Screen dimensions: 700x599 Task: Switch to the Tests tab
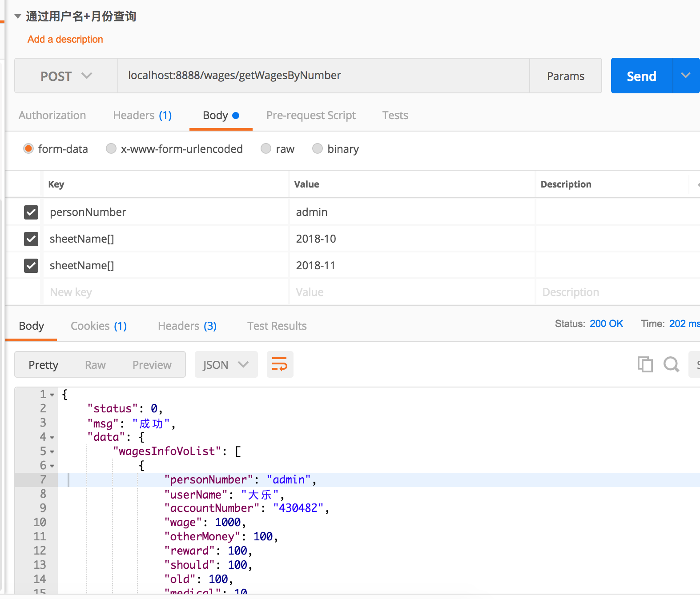tap(395, 115)
